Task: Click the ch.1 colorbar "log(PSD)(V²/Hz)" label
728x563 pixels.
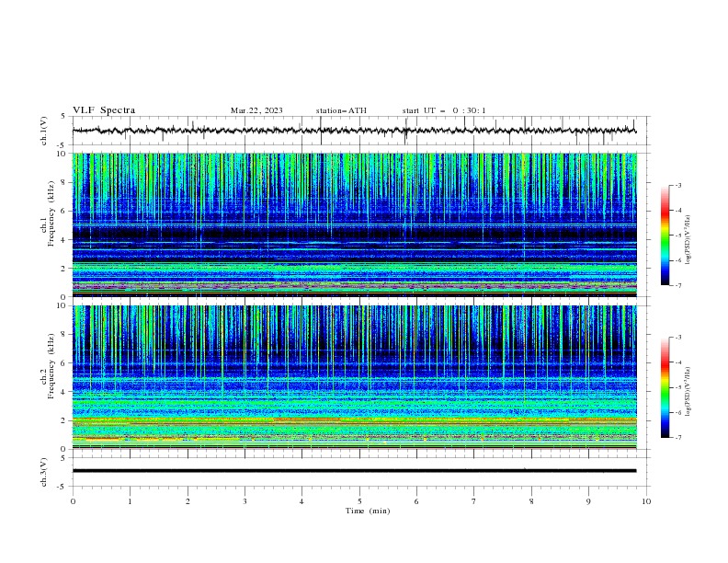Action: 688,240
